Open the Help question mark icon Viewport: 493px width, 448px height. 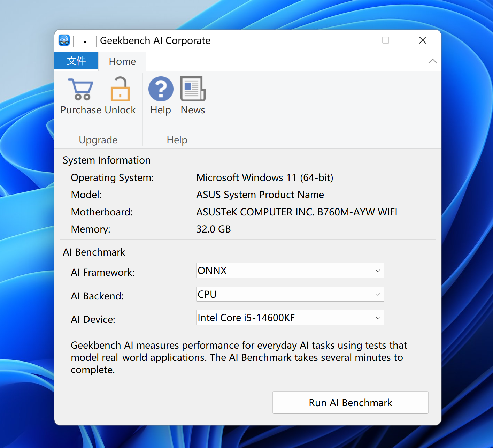click(161, 89)
